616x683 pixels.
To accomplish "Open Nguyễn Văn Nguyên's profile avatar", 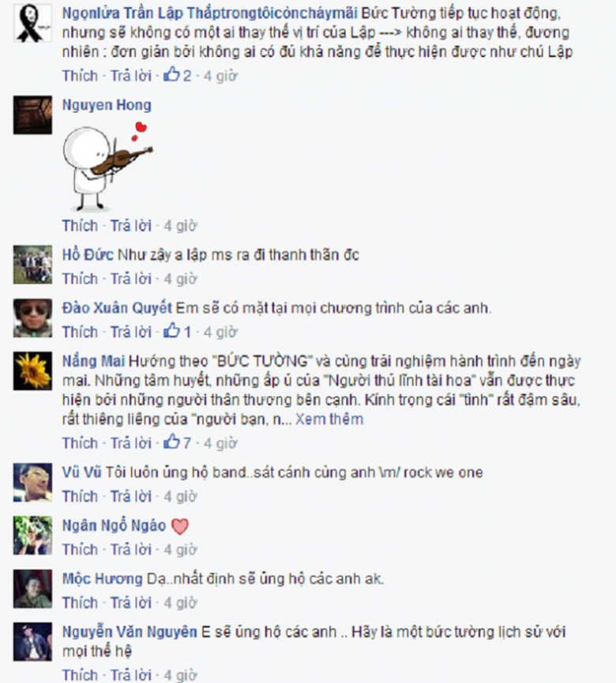I will click(x=32, y=642).
